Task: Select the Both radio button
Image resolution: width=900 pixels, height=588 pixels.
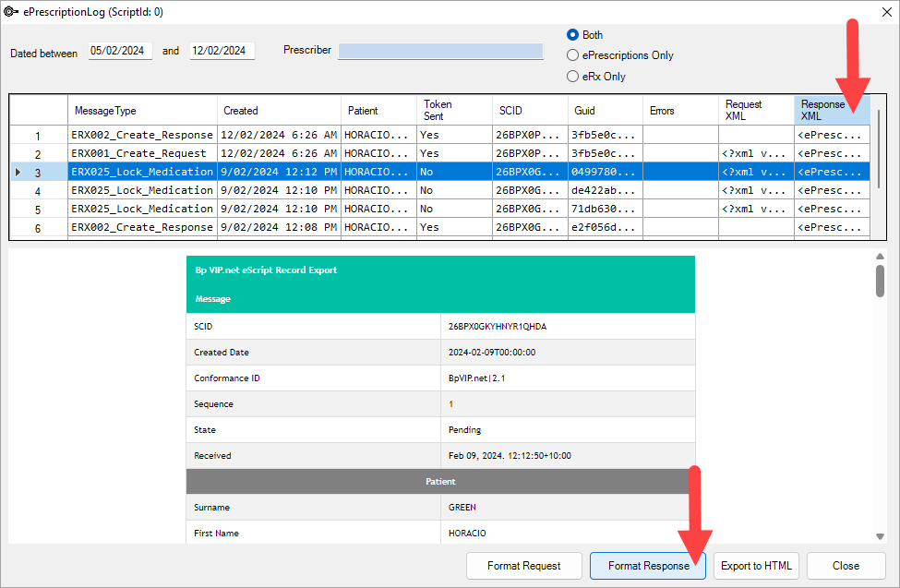Action: pos(572,35)
